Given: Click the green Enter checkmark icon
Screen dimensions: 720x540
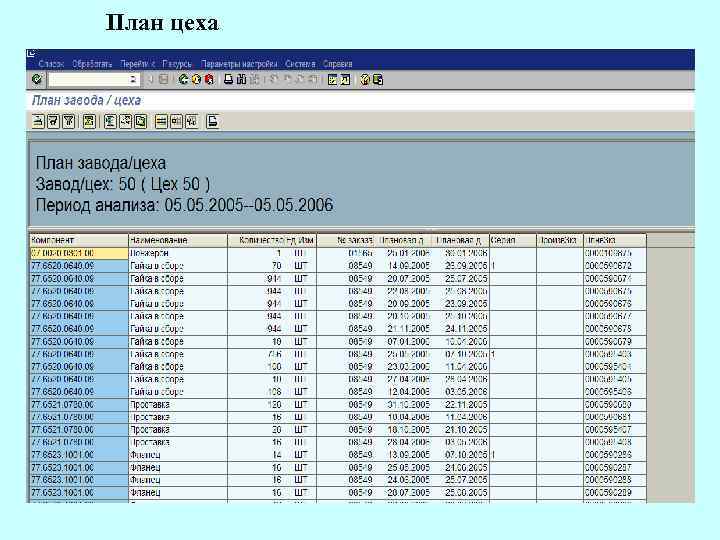Looking at the screenshot, I should 37,79.
